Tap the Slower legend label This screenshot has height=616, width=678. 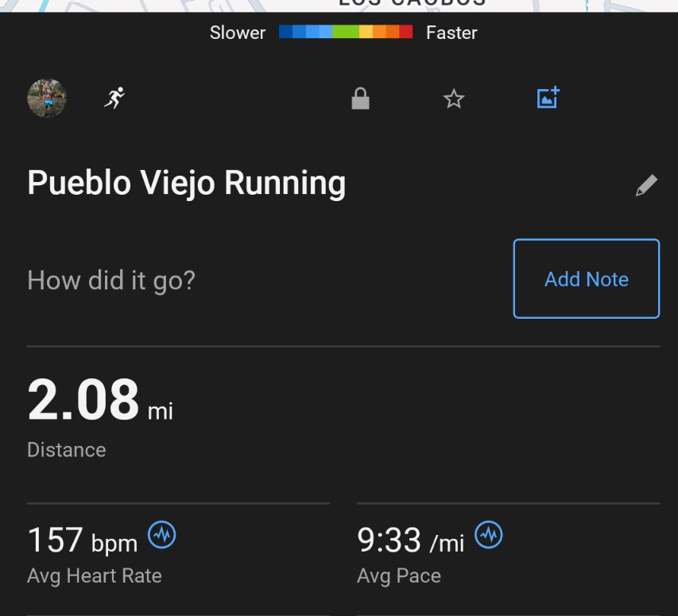(x=237, y=33)
